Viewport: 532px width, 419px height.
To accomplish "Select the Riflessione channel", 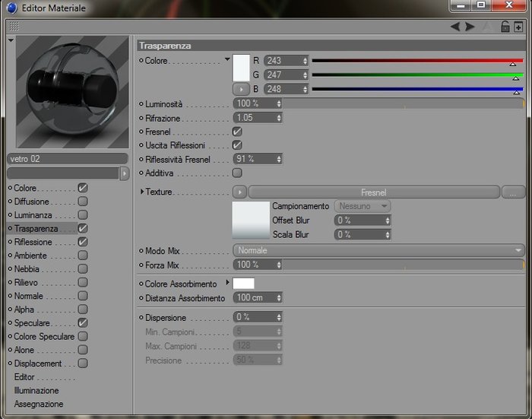I will click(x=33, y=242).
